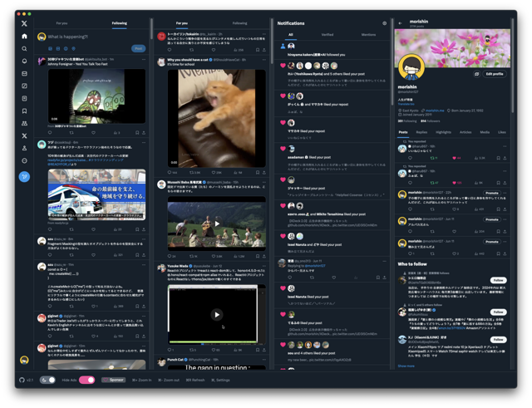Click Translate bio on the profile

click(406, 104)
